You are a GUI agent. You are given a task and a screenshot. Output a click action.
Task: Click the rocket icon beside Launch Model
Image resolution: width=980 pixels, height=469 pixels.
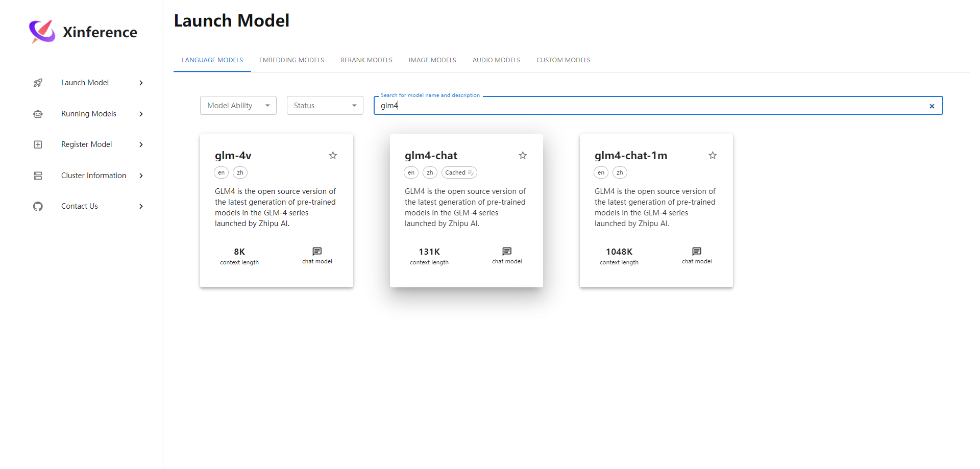(38, 83)
